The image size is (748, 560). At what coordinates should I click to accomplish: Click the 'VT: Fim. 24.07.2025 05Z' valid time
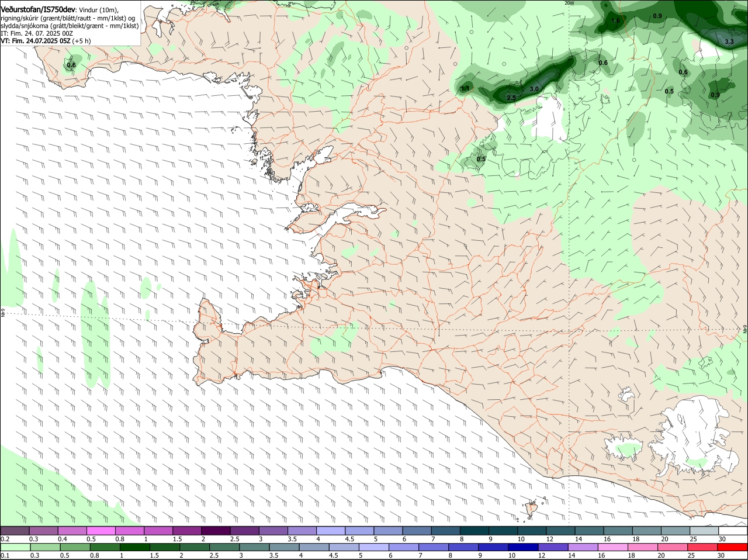coord(36,41)
